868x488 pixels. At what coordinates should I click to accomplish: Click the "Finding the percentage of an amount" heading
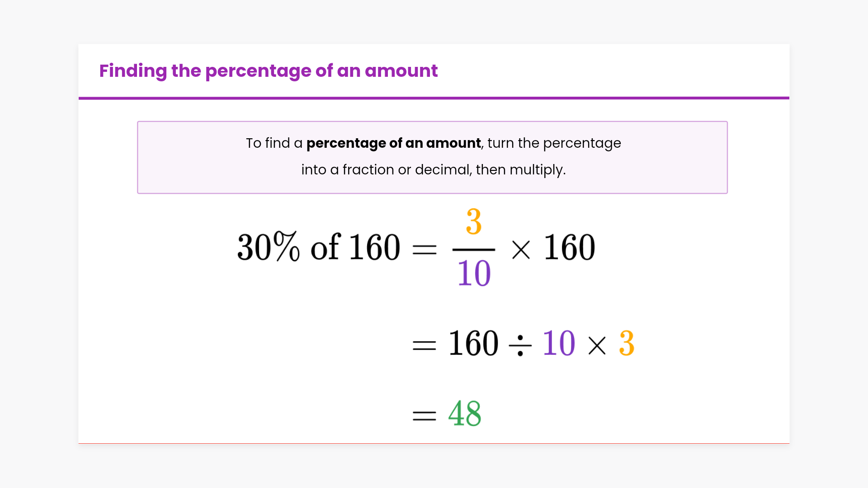pos(268,71)
